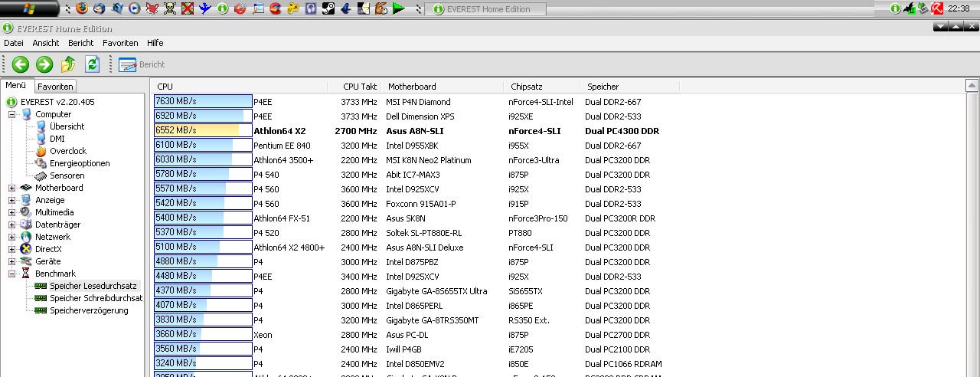The width and height of the screenshot is (980, 377).
Task: Click the headphones quick launch icon
Action: tap(310, 8)
